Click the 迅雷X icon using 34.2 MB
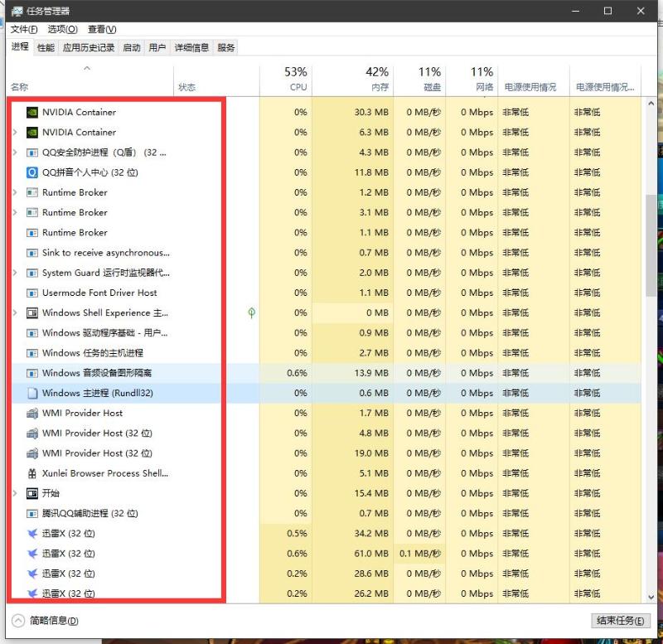663x644 pixels. click(x=32, y=533)
